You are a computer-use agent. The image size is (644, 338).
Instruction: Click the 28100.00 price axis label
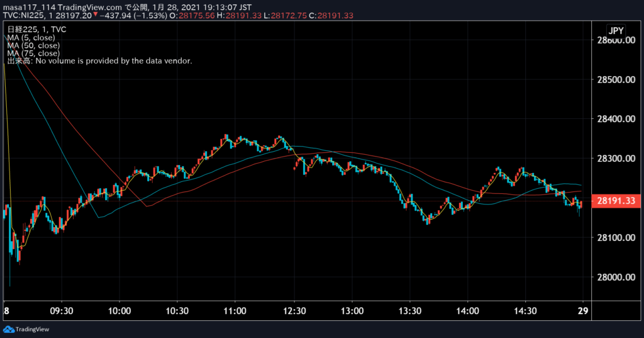point(616,238)
